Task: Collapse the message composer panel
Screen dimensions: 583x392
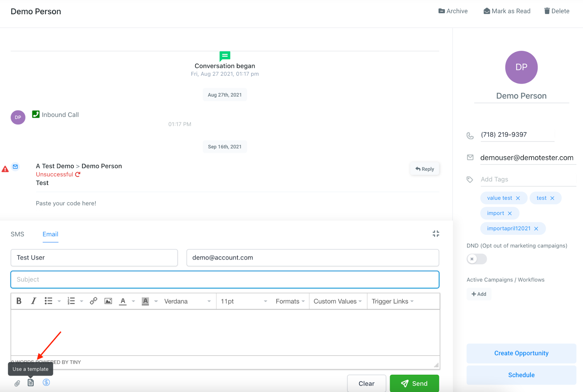Action: pos(436,234)
